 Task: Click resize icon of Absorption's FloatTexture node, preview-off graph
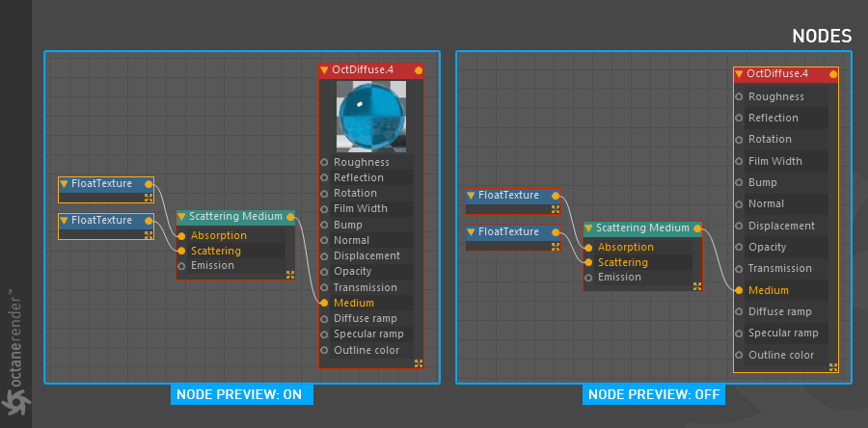556,209
